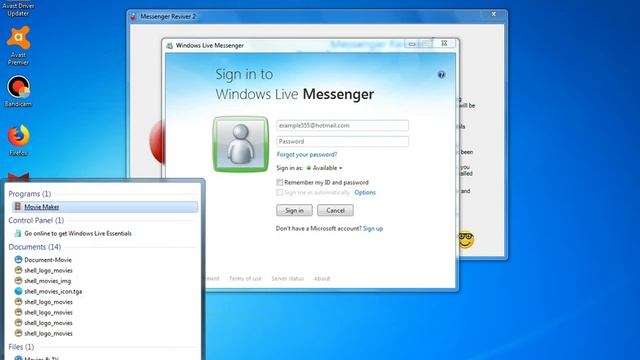Click the Control Panel (1) results header
The height and width of the screenshot is (360, 640).
click(x=36, y=220)
